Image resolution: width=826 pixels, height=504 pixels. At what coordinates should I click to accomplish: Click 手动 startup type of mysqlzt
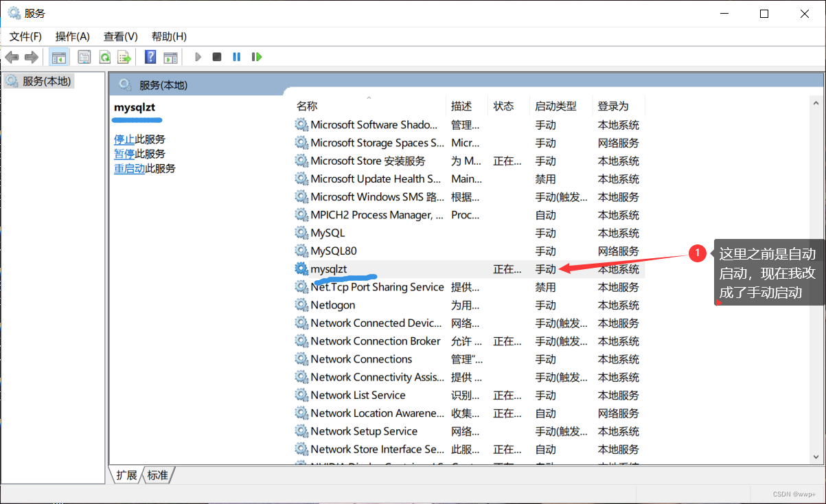tap(546, 269)
